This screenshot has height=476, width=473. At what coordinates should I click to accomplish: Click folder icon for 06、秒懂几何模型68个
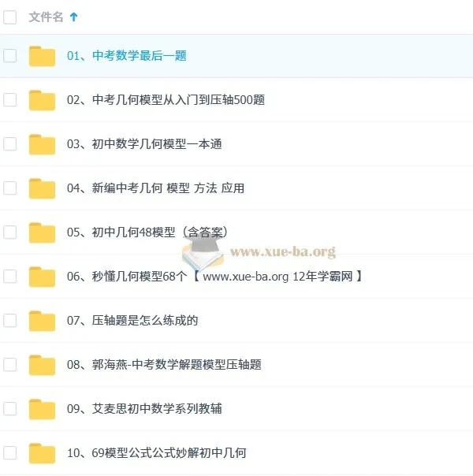(x=43, y=277)
